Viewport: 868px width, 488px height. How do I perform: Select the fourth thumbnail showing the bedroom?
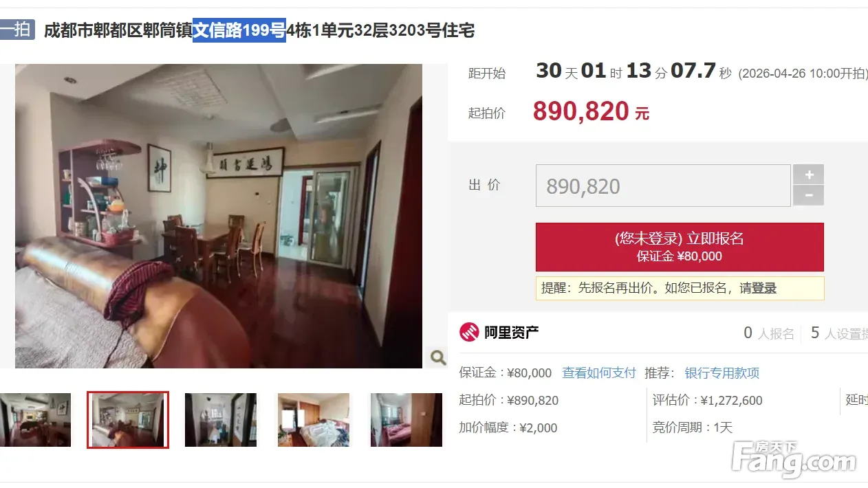click(314, 420)
